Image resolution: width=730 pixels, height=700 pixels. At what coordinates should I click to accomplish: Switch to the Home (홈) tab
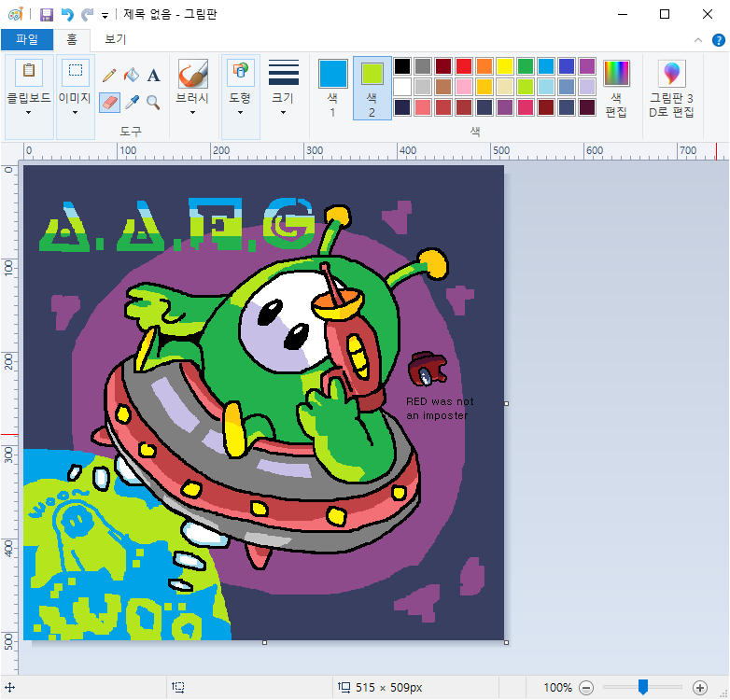72,39
